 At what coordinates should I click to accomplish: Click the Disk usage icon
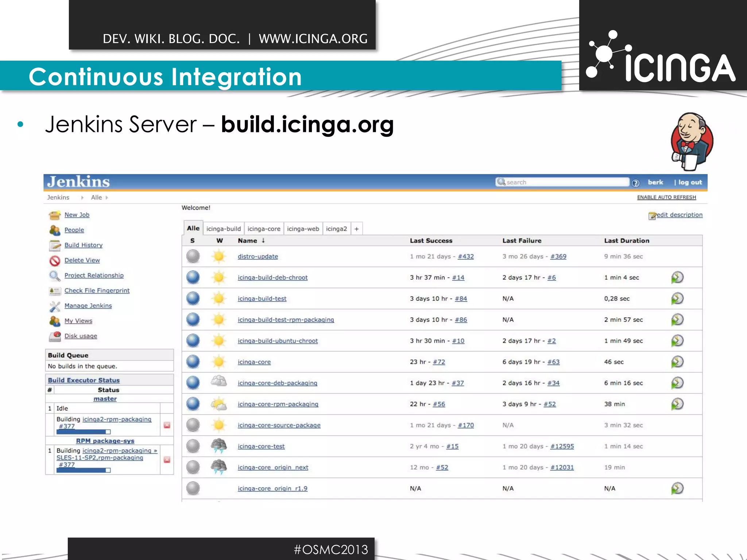click(55, 336)
